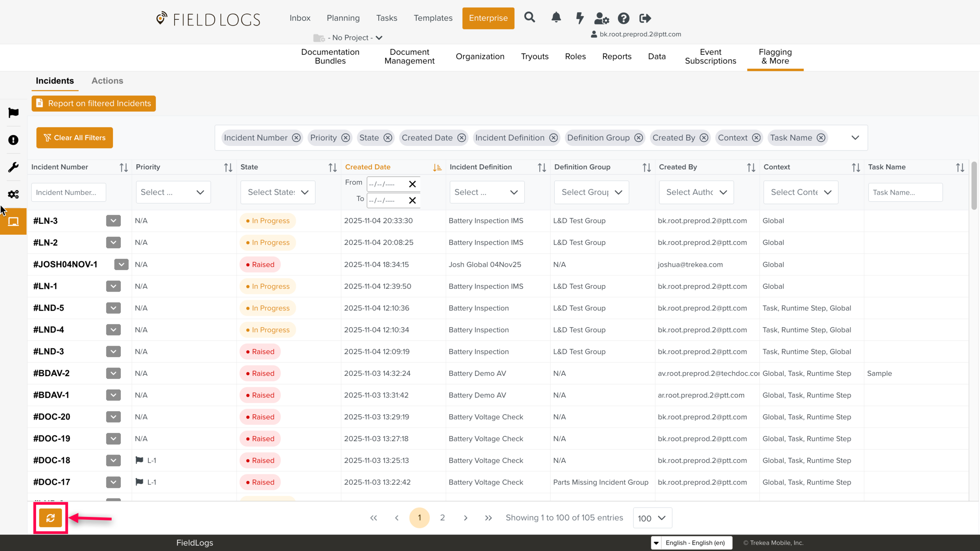The height and width of the screenshot is (551, 980).
Task: Click Clear All Filters button
Action: tap(74, 138)
